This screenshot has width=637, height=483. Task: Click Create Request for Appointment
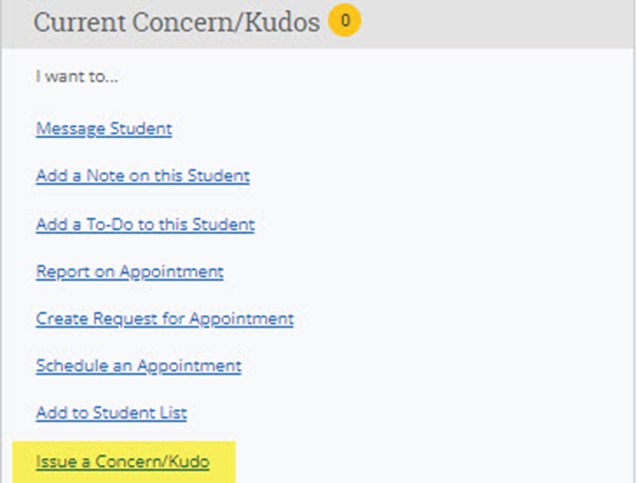pos(165,319)
